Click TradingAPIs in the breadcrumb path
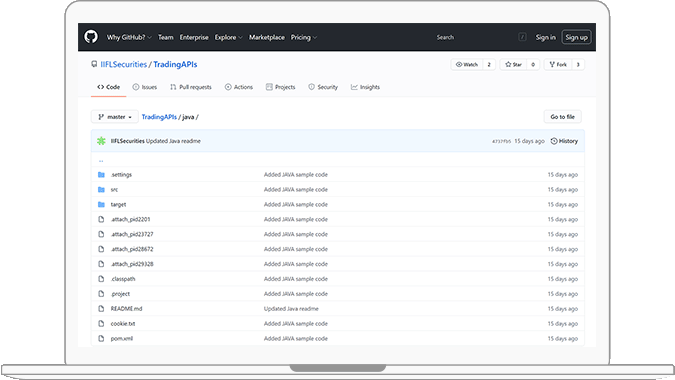The height and width of the screenshot is (380, 675). click(159, 117)
